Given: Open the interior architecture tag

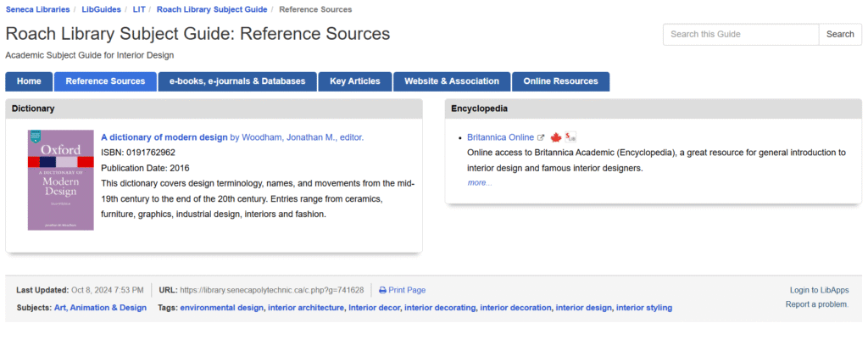Looking at the screenshot, I should coord(305,308).
